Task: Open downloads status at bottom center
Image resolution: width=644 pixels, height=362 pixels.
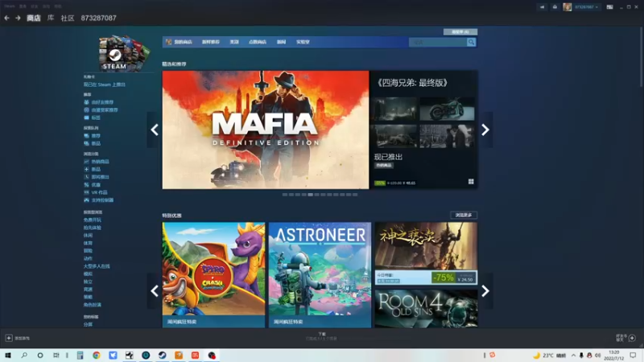Action: pos(321,336)
